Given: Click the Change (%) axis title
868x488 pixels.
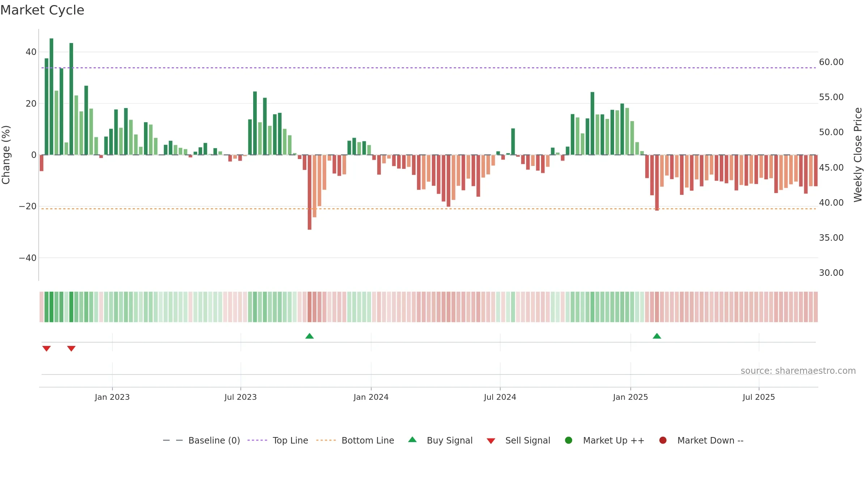Looking at the screenshot, I should click(6, 155).
